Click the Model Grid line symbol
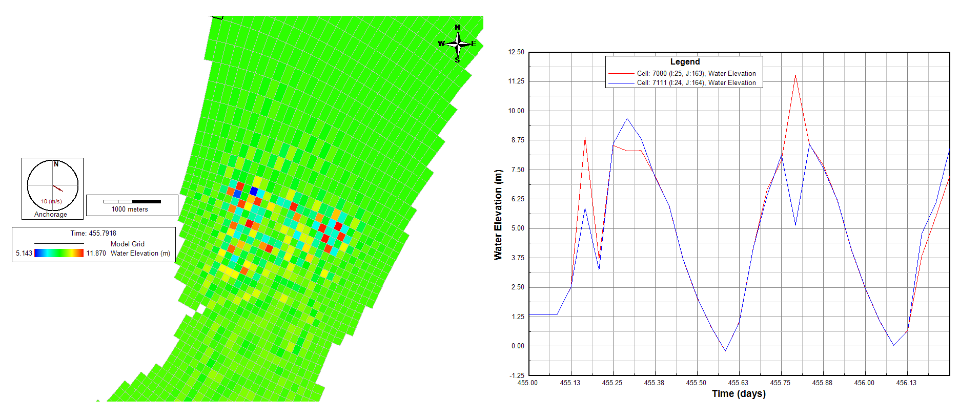Screen dimensions: 980x420 (59, 244)
